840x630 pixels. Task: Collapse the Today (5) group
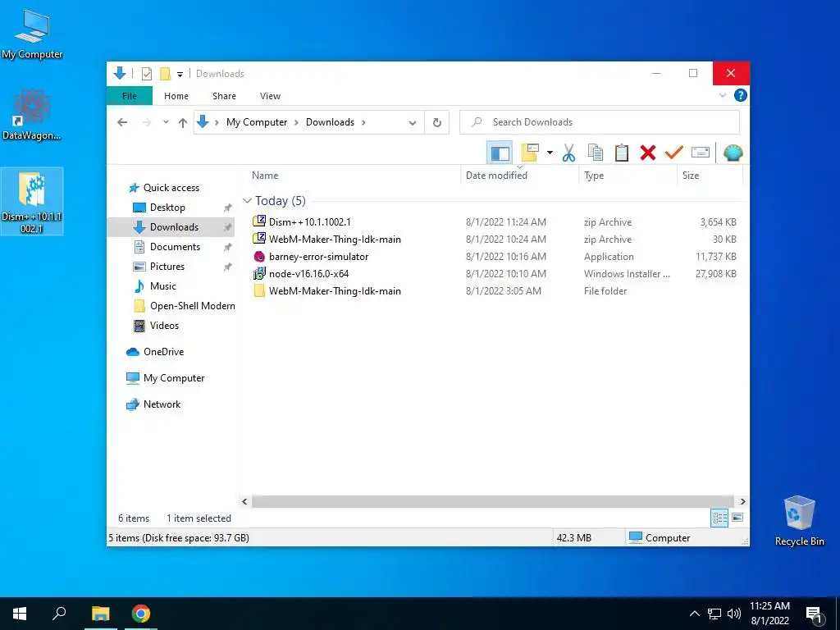point(247,201)
